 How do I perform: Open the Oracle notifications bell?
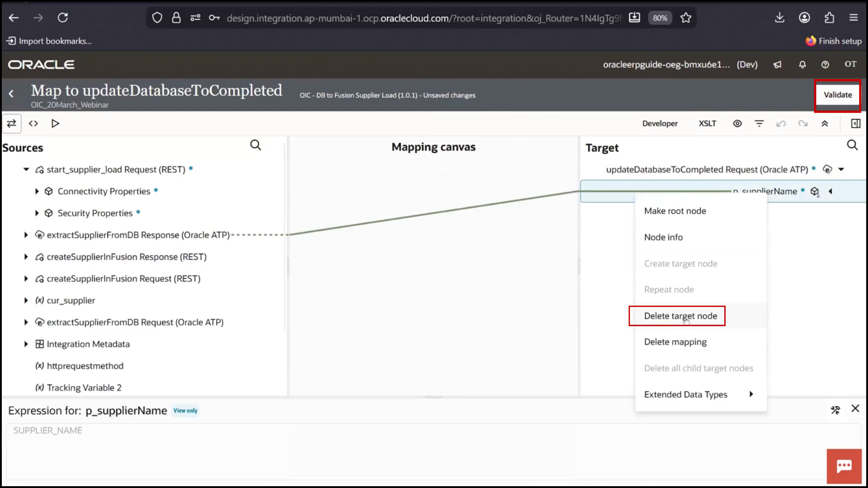tap(802, 65)
